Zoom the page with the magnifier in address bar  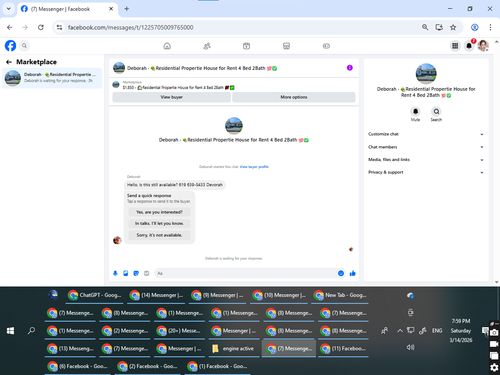[x=425, y=27]
